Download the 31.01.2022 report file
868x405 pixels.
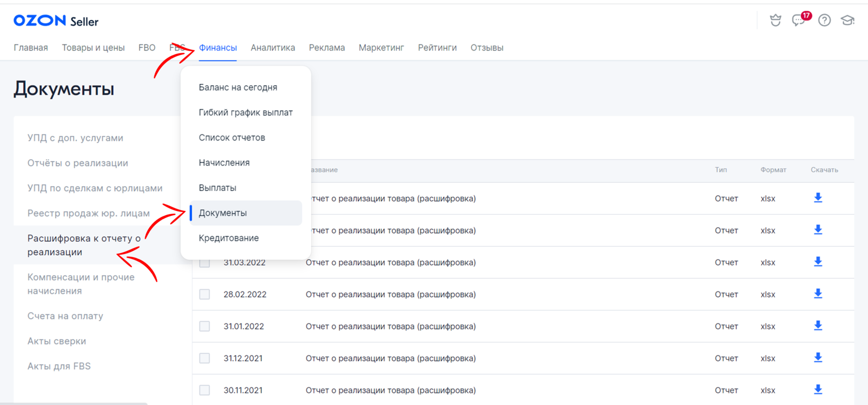coord(818,326)
